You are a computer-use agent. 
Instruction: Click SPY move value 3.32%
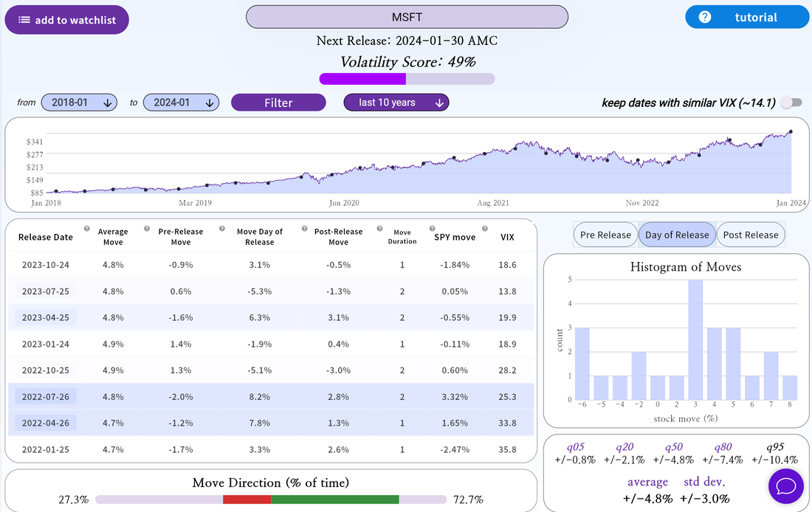click(x=455, y=397)
